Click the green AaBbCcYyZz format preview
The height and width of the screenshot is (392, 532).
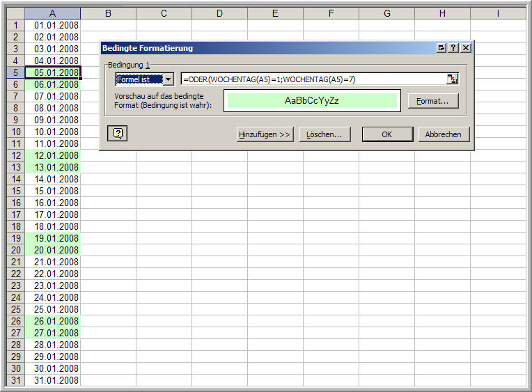pyautogui.click(x=312, y=100)
